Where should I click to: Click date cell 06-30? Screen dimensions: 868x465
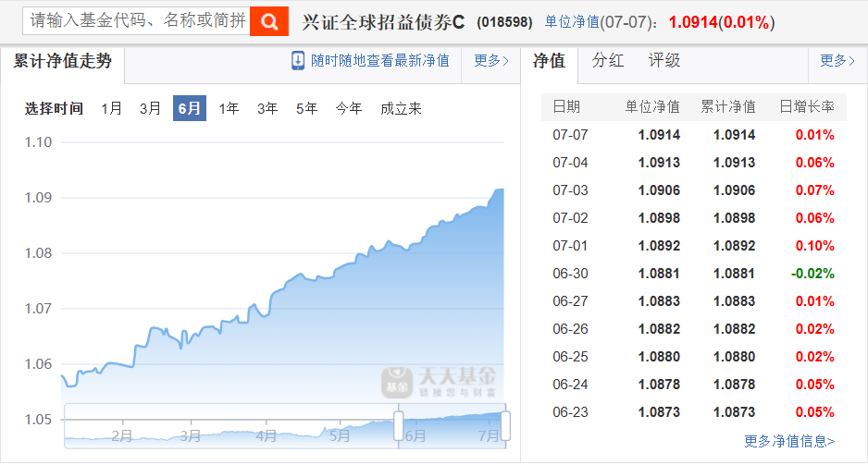570,273
